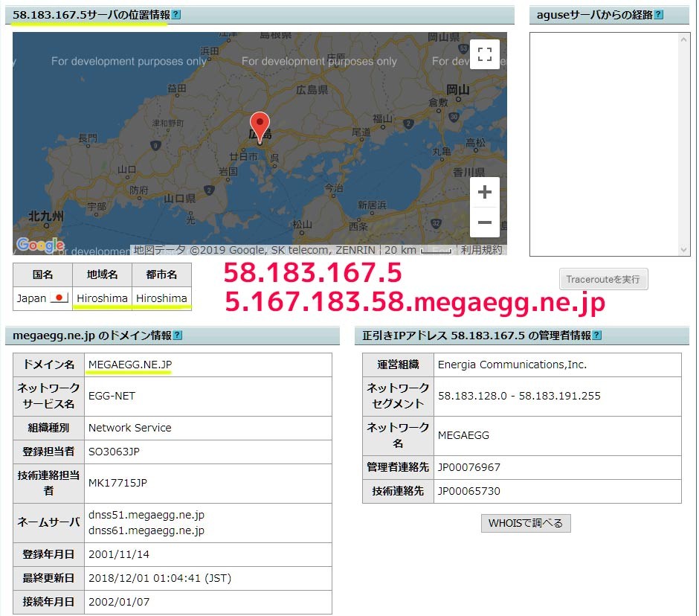Image resolution: width=699 pixels, height=616 pixels.
Task: Click the 松山 city label on map
Action: point(302,225)
